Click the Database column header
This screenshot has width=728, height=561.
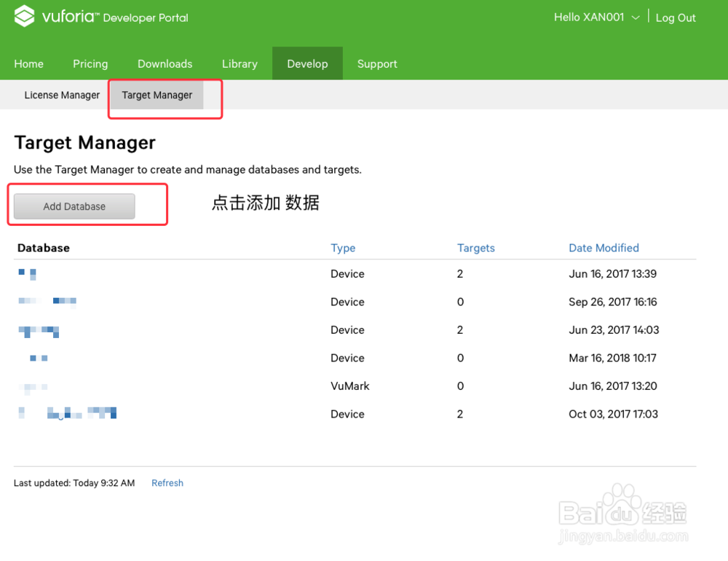44,248
